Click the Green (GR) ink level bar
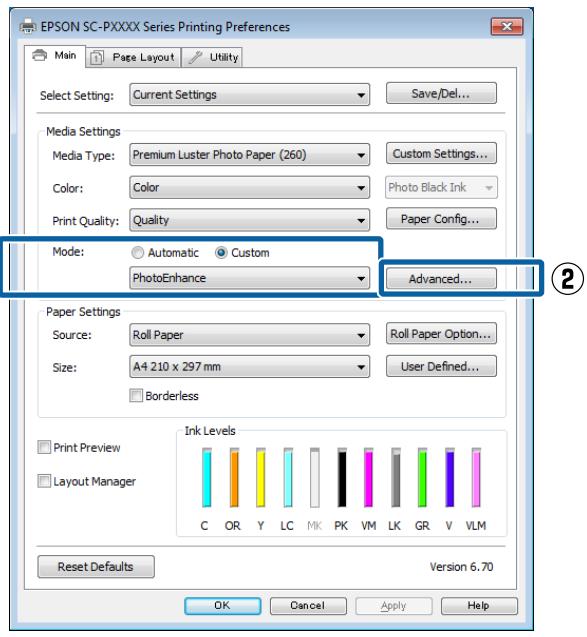The width and height of the screenshot is (587, 637). [x=422, y=477]
